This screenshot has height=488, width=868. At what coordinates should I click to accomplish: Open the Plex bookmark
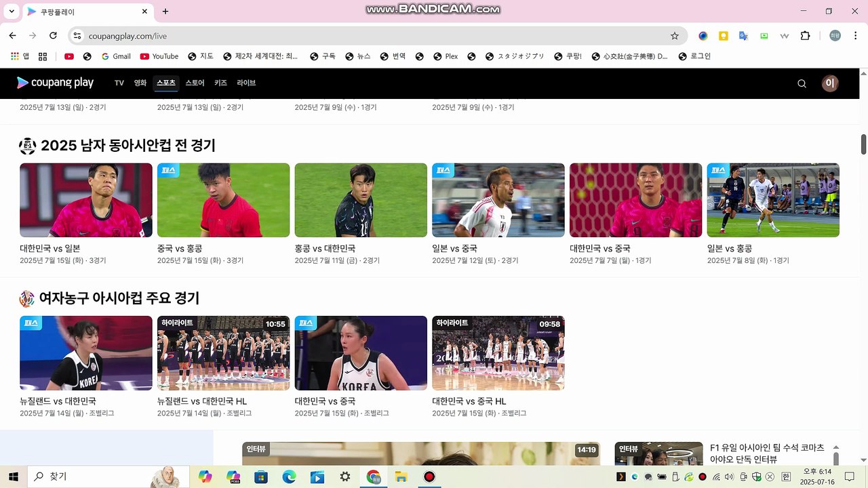point(446,56)
